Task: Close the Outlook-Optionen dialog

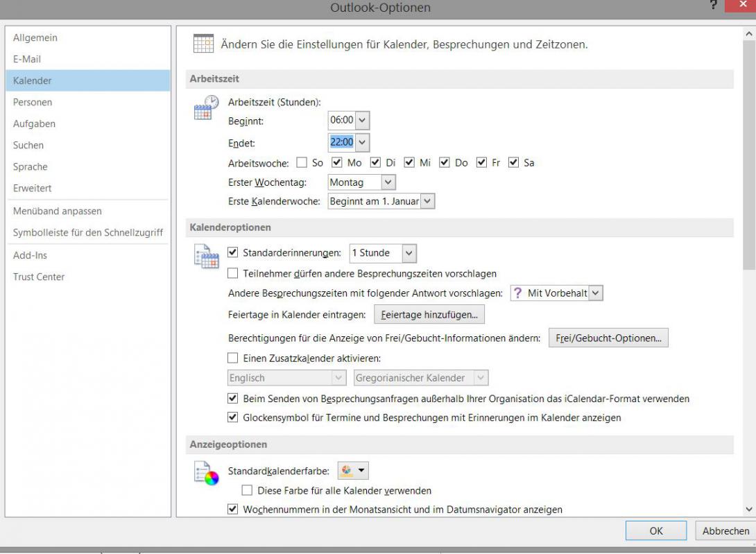Action: (743, 6)
